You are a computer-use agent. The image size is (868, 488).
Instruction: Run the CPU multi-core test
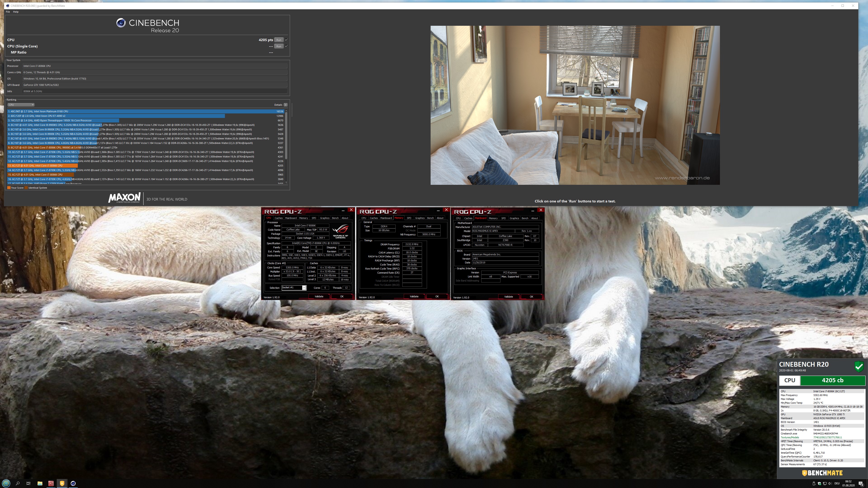[279, 40]
